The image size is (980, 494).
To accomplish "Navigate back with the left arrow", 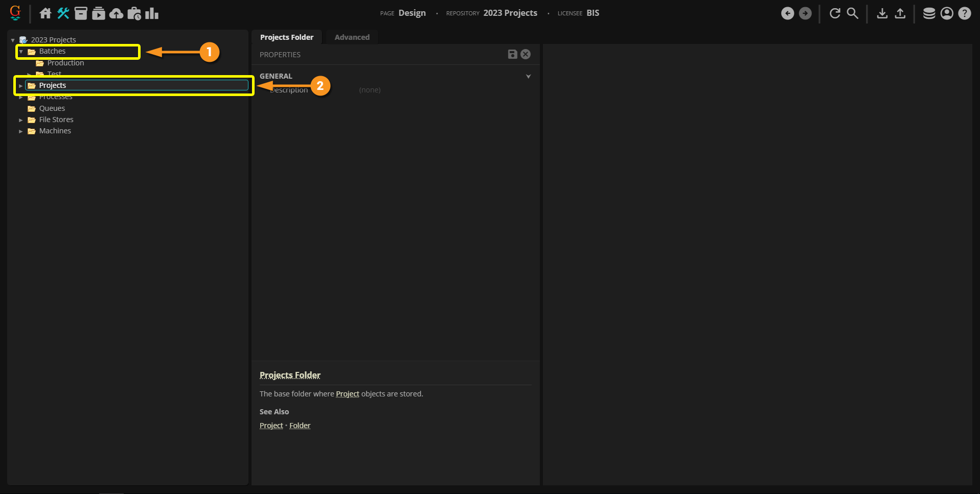I will click(788, 13).
